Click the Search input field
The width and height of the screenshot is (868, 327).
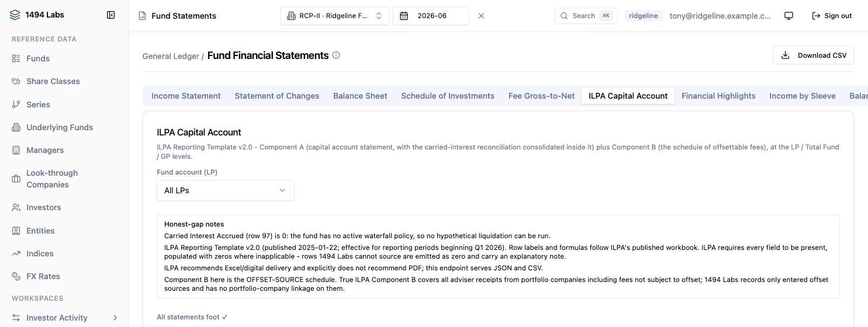pos(586,16)
